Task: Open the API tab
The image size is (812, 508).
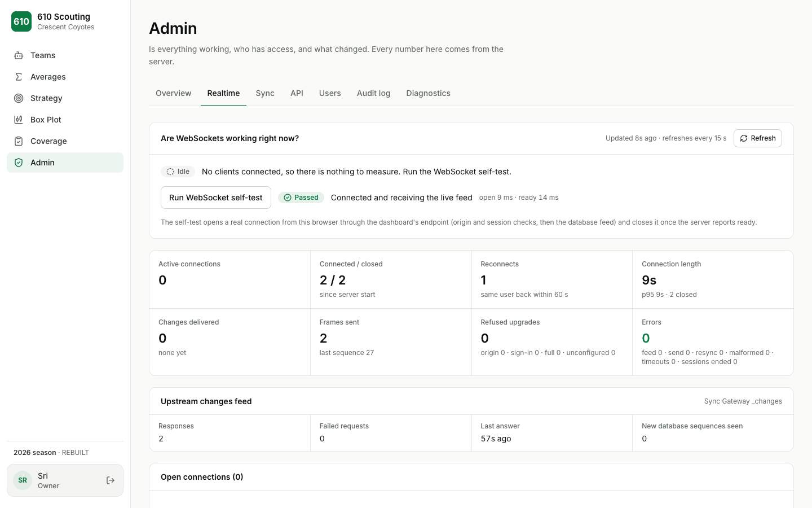Action: click(x=297, y=93)
